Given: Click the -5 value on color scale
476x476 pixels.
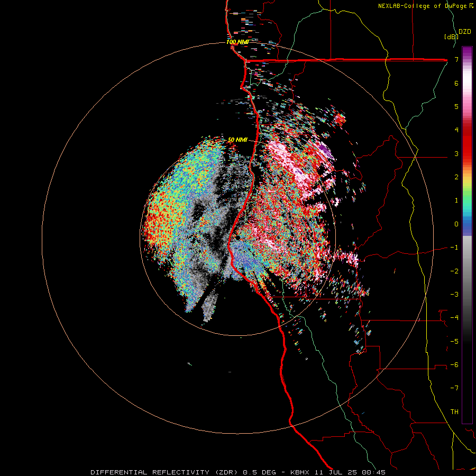Looking at the screenshot, I should coord(454,342).
